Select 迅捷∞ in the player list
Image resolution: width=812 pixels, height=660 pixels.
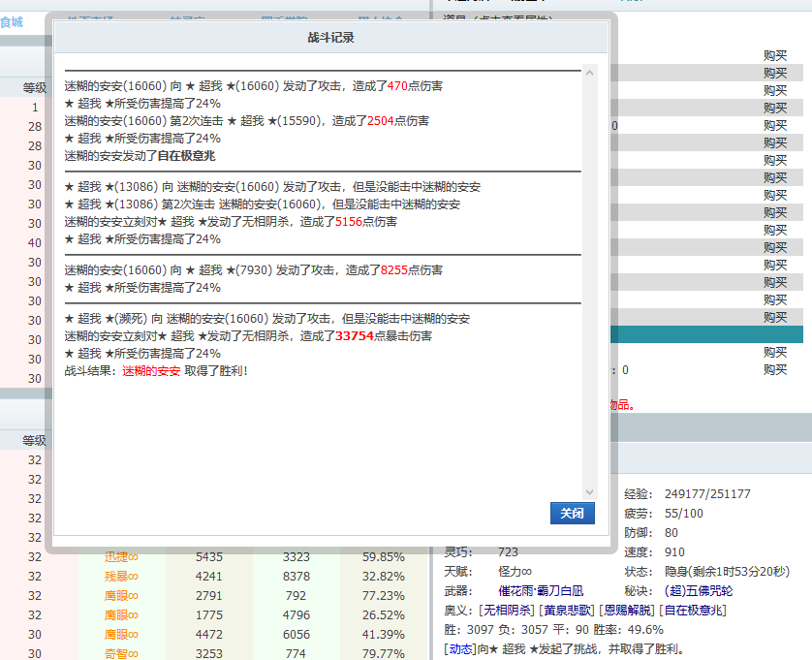(x=122, y=557)
